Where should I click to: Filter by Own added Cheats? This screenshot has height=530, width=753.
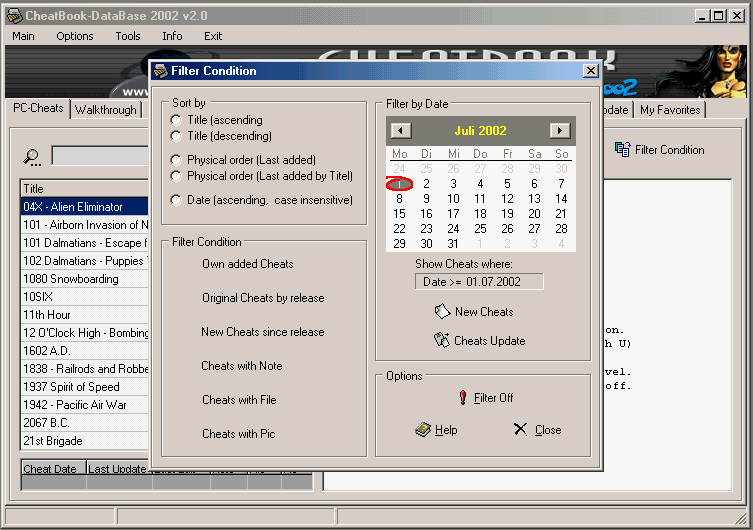click(247, 264)
